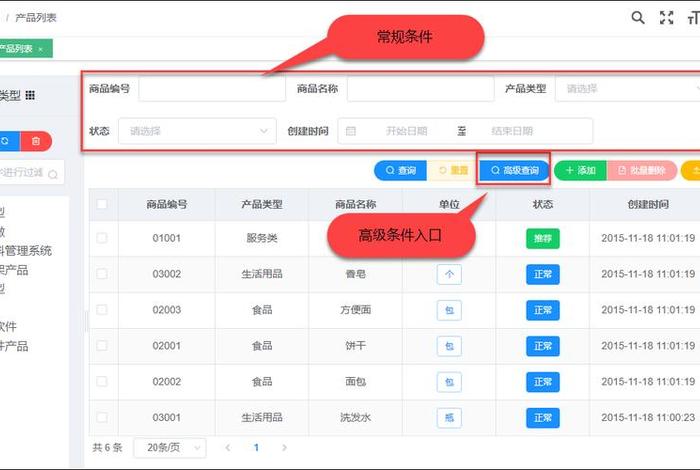Close the 产品列表 tab with its x

[x=41, y=49]
